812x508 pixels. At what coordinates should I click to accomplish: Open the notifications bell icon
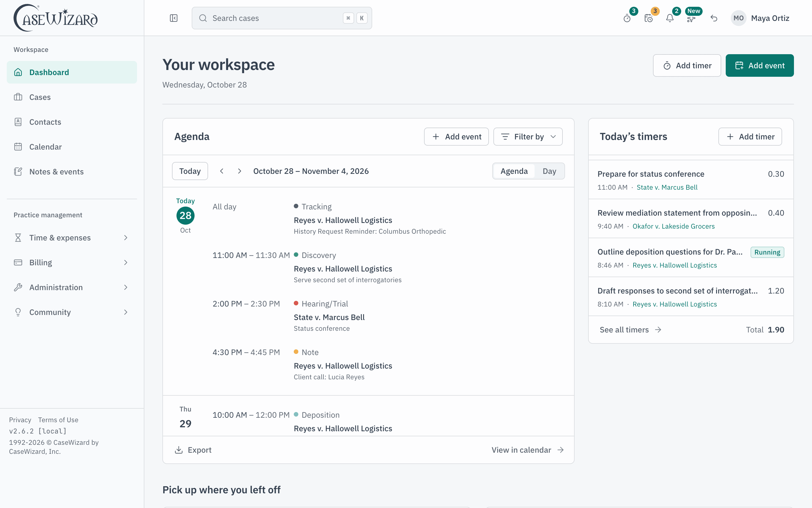[x=670, y=18]
